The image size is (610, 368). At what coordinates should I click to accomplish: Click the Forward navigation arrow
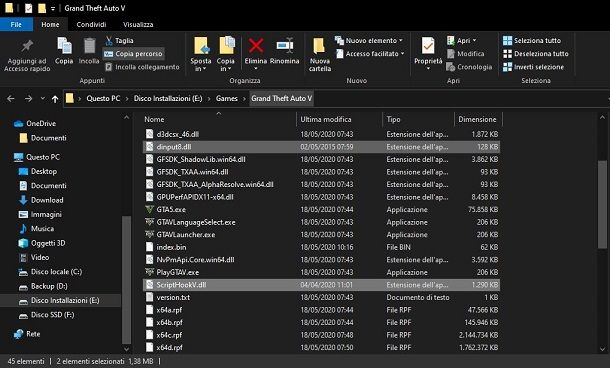click(x=28, y=99)
